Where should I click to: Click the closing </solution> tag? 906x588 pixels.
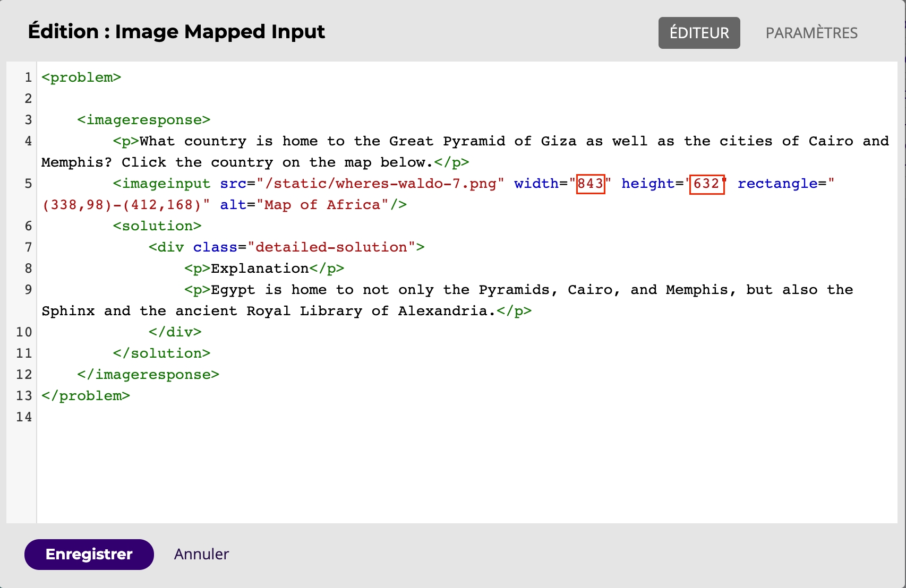point(161,353)
